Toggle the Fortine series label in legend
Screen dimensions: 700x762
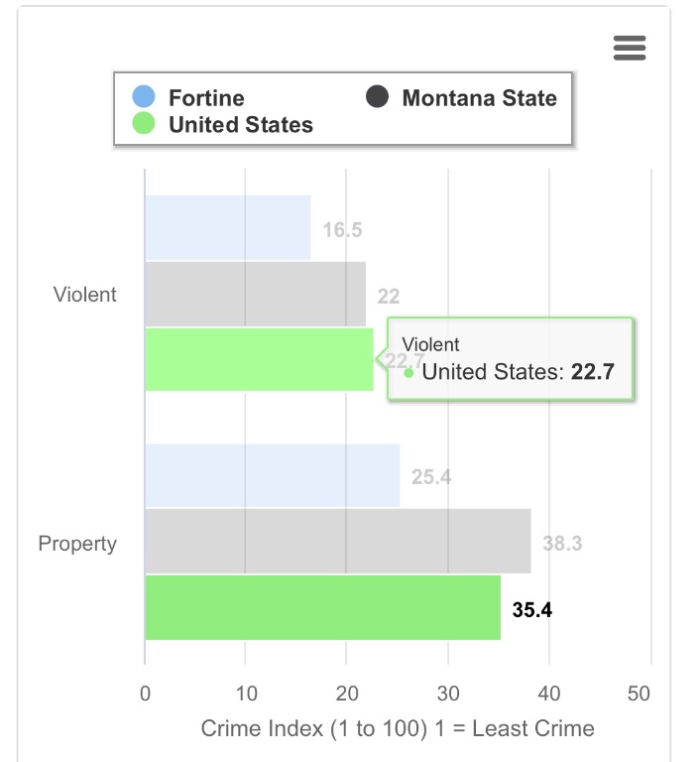tap(206, 97)
